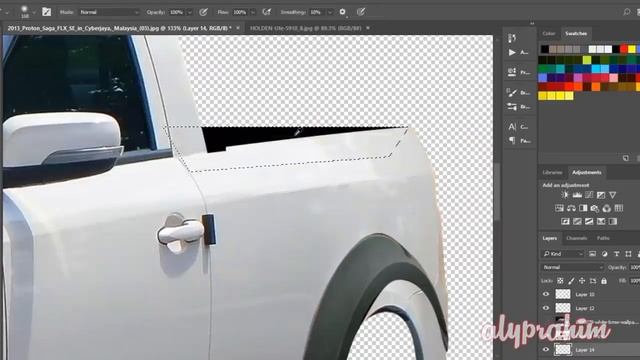Expand the Smoothing slider arrow
Screen dimensions: 640x360
pos(330,12)
